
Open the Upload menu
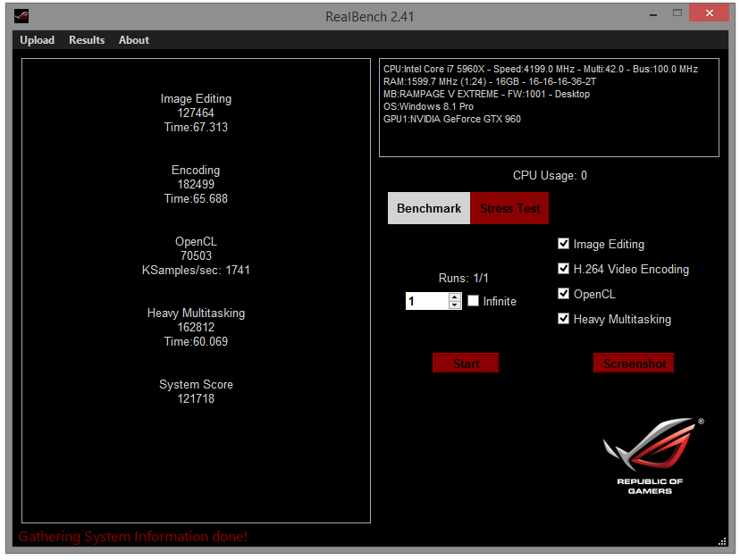point(37,40)
